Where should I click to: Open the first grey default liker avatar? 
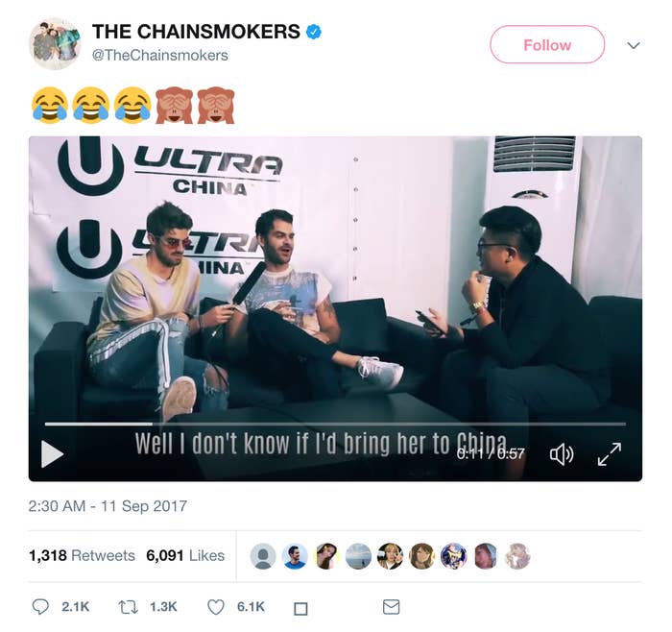click(263, 556)
